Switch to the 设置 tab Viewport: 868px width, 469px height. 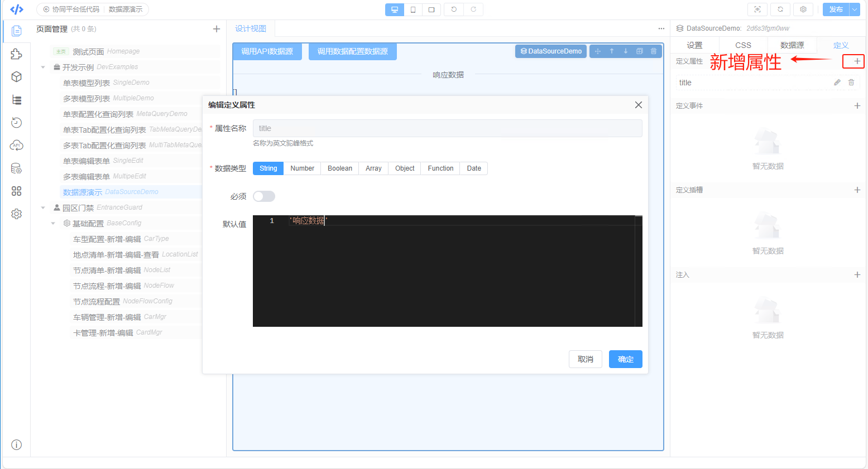point(694,45)
